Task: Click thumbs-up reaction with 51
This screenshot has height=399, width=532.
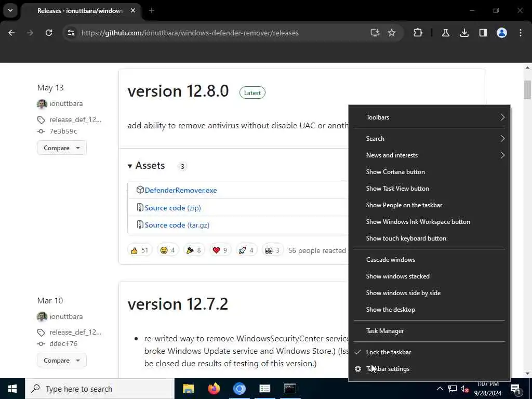Action: (139, 250)
